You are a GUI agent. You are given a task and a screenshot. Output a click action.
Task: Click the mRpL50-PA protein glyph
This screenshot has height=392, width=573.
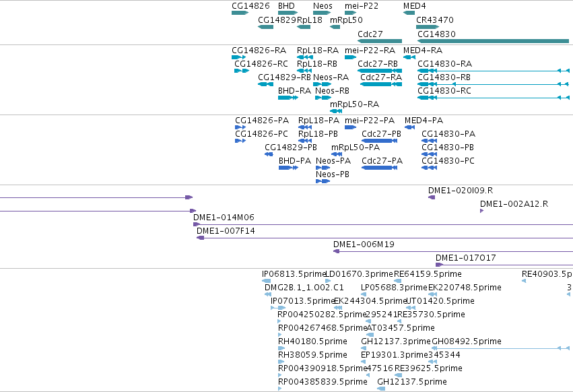337,154
